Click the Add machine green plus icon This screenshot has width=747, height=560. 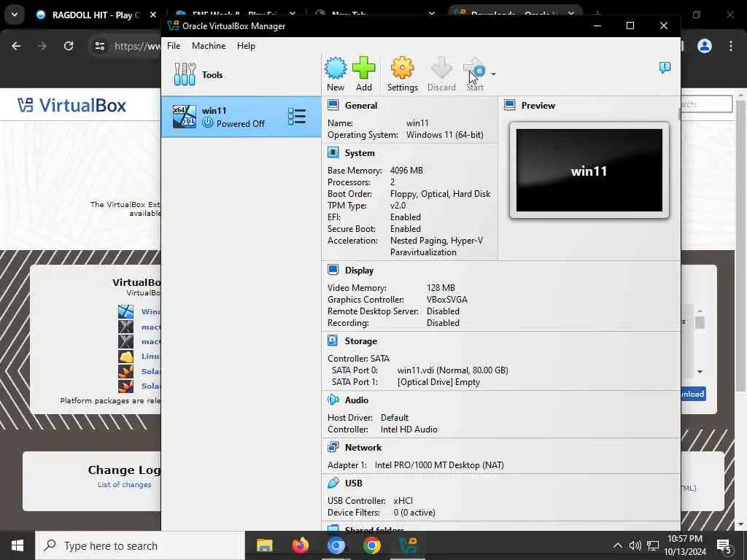363,74
